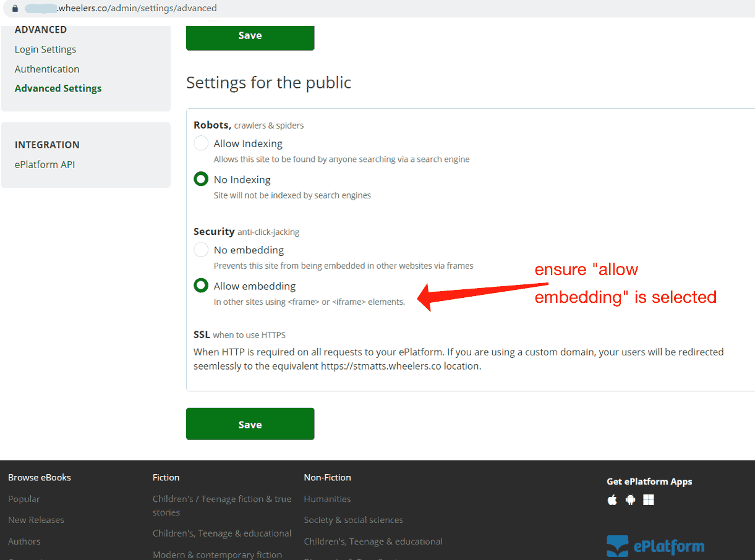Go to Authentication settings

[x=47, y=69]
